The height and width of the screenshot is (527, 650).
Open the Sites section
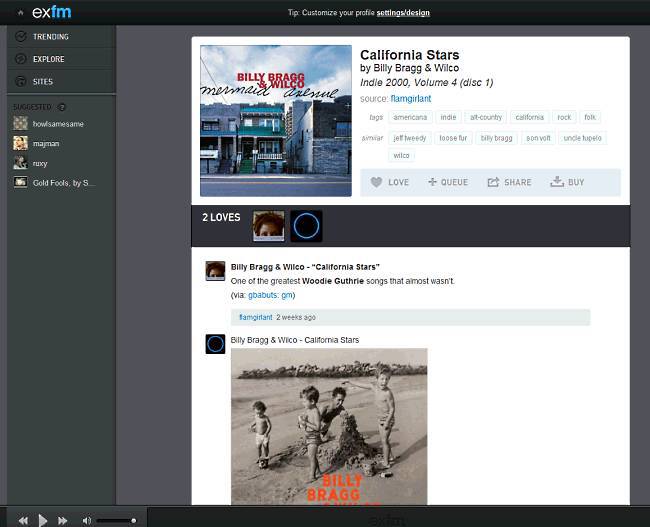coord(61,81)
